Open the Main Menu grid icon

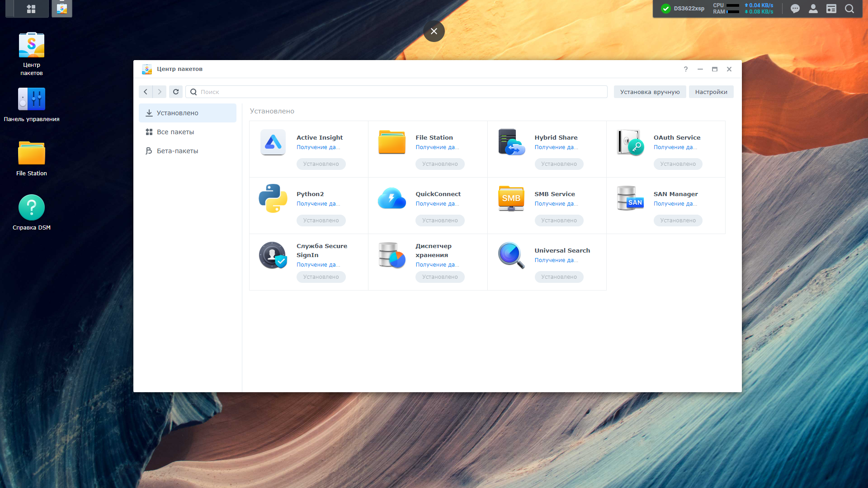pyautogui.click(x=31, y=9)
